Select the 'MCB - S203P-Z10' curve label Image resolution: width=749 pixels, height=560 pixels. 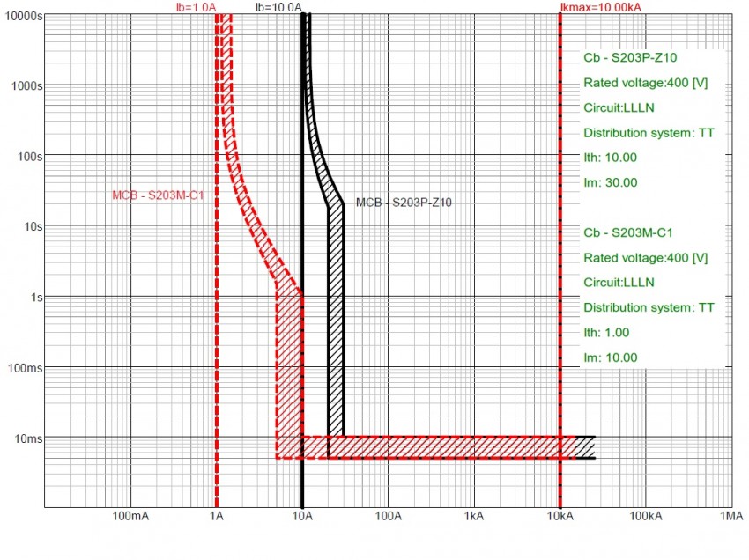point(404,203)
